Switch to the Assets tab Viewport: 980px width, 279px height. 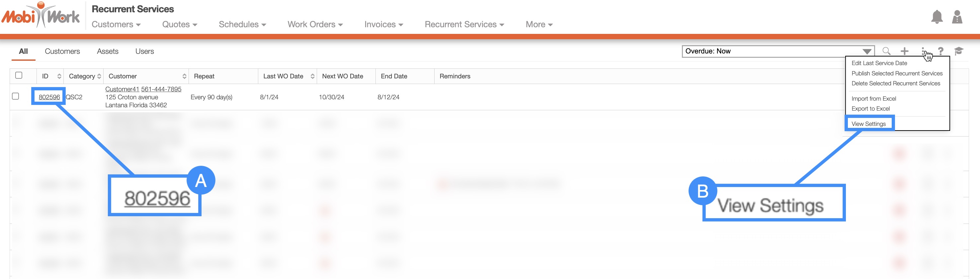pos(108,51)
